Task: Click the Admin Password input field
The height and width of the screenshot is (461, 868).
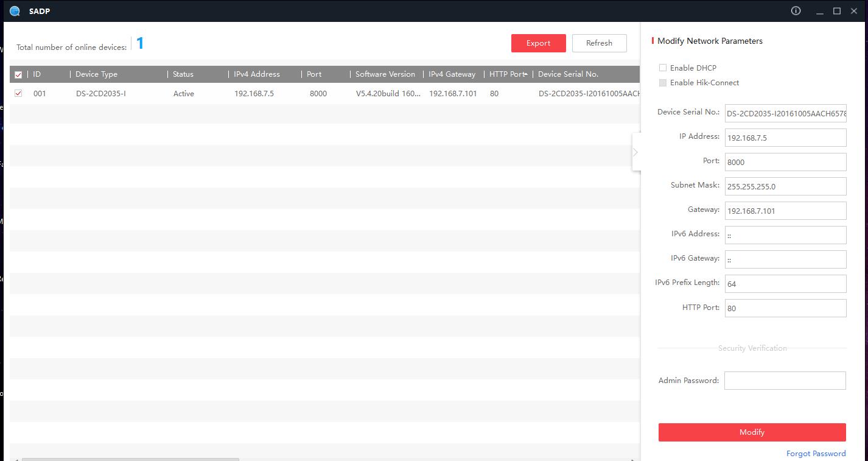Action: [x=785, y=381]
